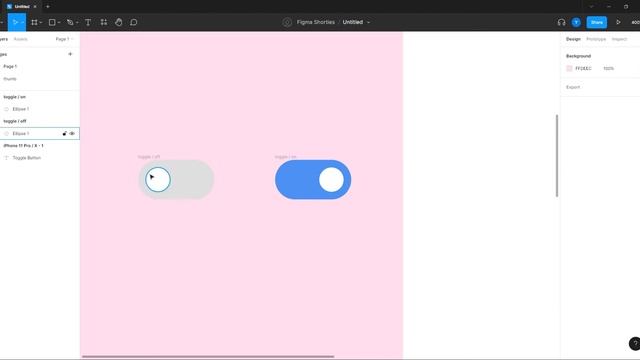Open Move tool dropdown arrow
Image resolution: width=640 pixels, height=360 pixels.
click(x=22, y=22)
